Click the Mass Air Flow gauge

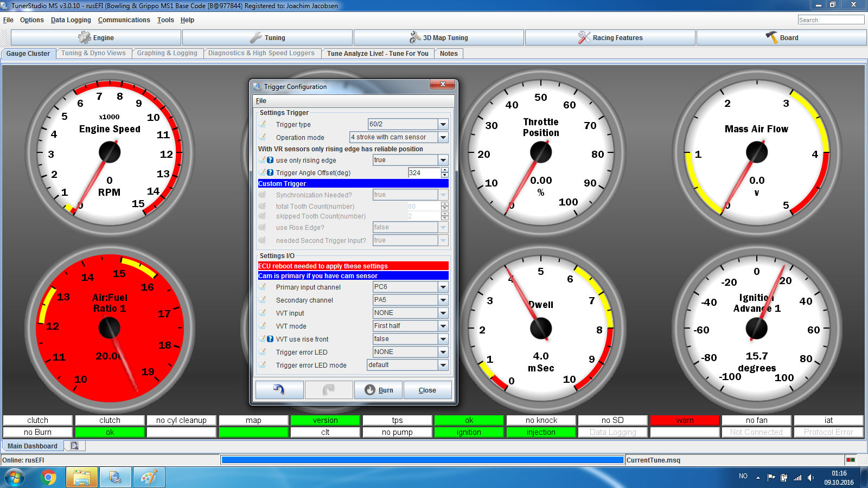click(x=757, y=153)
